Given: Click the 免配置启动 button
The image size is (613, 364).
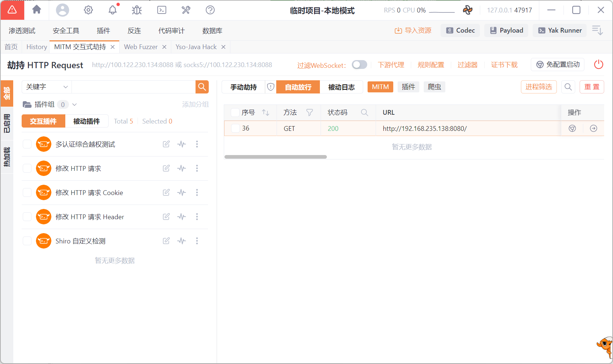Looking at the screenshot, I should (558, 65).
